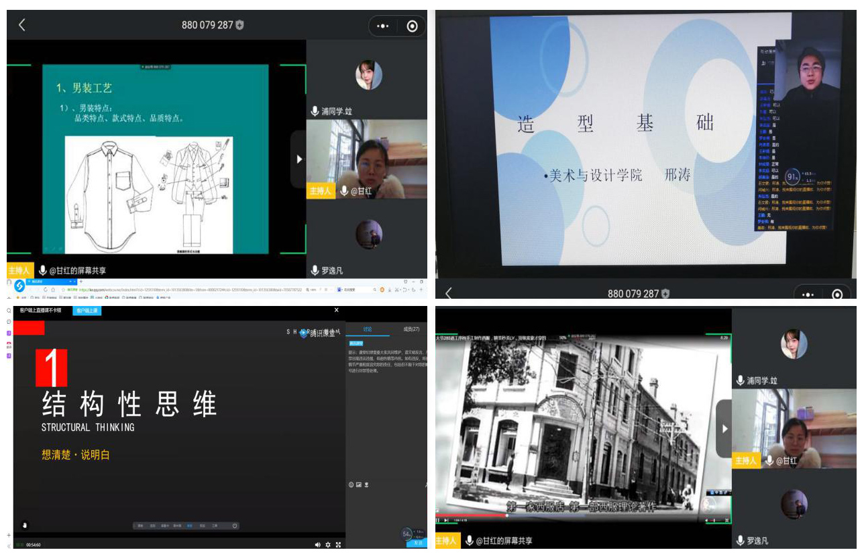The height and width of the screenshot is (558, 864).
Task: Collapse participant sidebar in bottom-right meeting
Action: click(x=725, y=428)
